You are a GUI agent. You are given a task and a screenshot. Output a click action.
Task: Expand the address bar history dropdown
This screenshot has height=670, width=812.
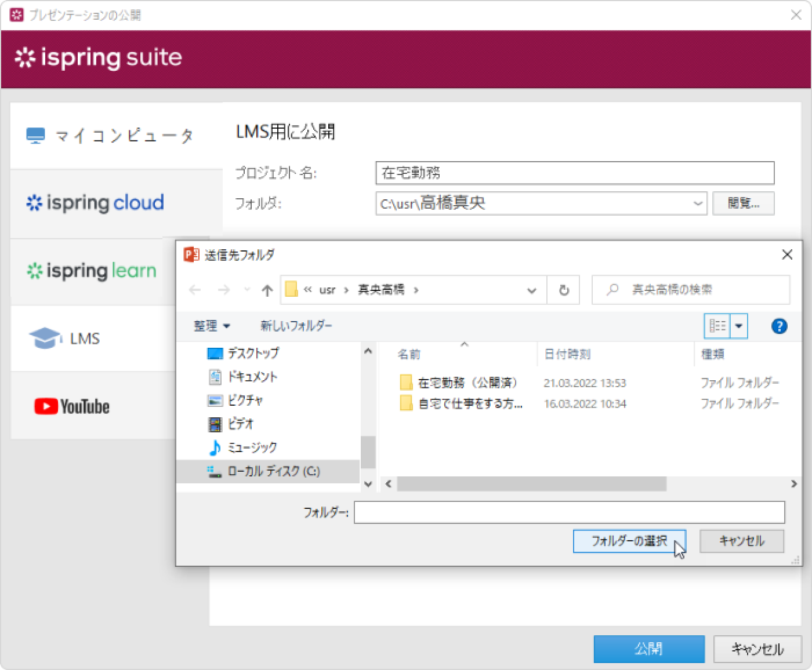pos(531,290)
